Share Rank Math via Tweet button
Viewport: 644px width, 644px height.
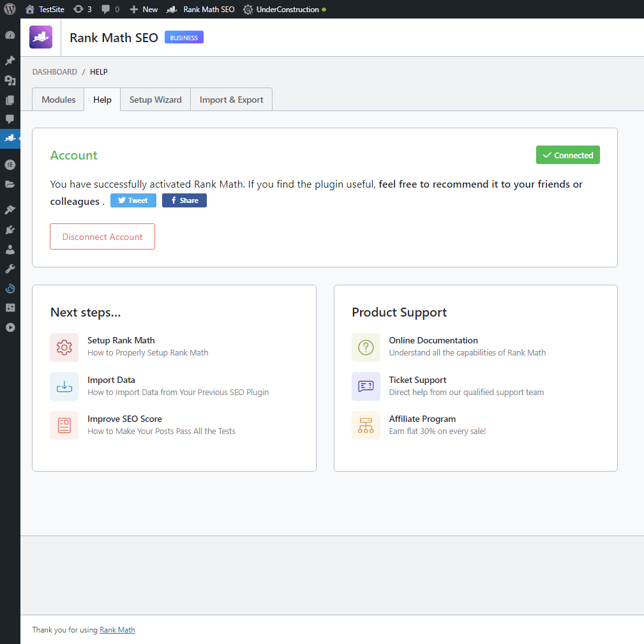coord(133,200)
